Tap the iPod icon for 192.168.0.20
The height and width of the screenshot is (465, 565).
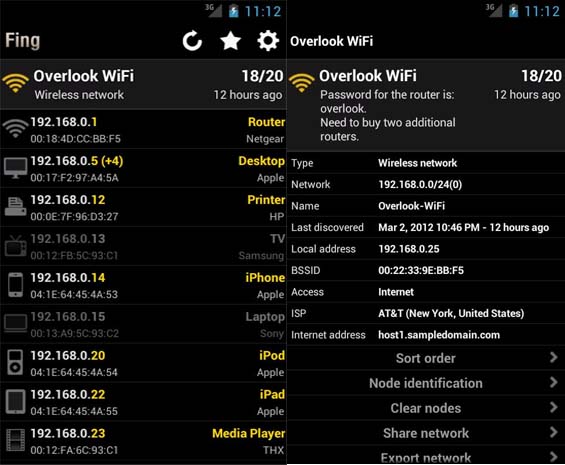pos(15,363)
